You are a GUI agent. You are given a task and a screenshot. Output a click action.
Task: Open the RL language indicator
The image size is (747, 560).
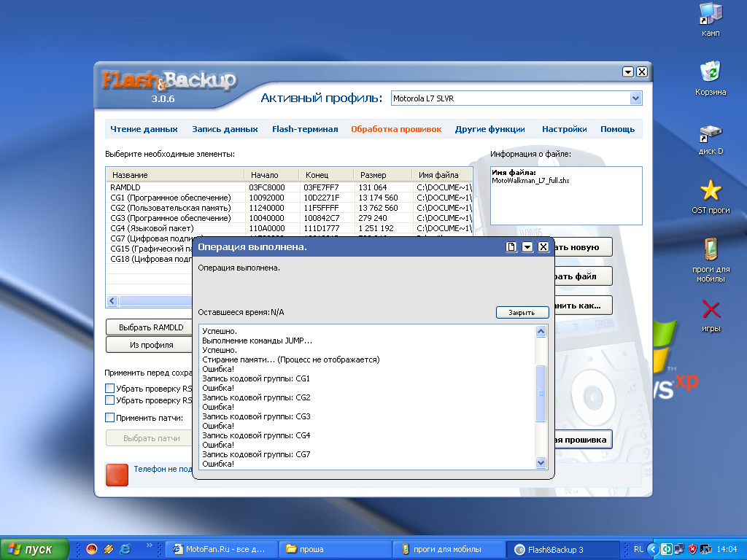click(638, 549)
